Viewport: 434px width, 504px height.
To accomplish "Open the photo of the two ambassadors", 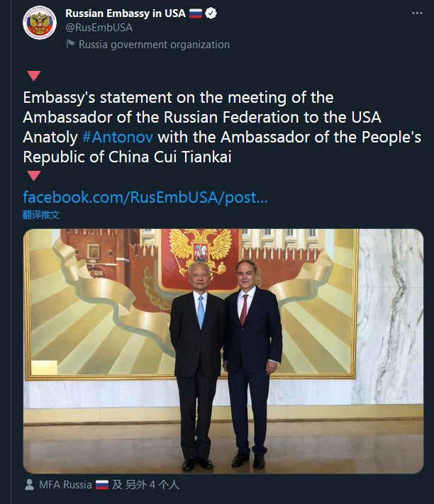I will point(223,350).
